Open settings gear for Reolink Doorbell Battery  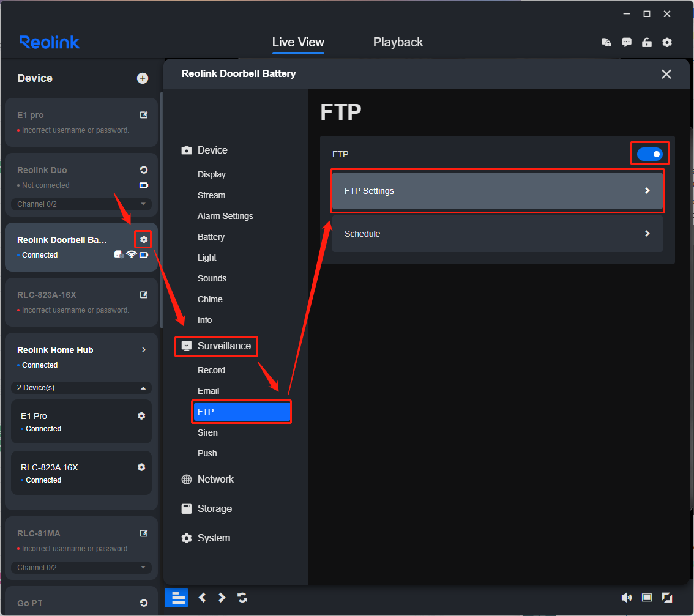[x=144, y=239]
